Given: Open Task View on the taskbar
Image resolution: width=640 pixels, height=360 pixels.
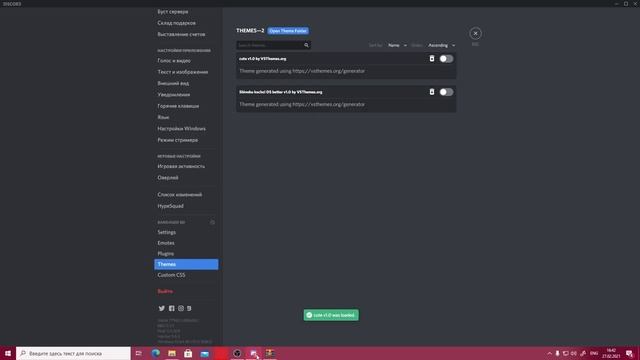Looking at the screenshot, I should point(138,353).
